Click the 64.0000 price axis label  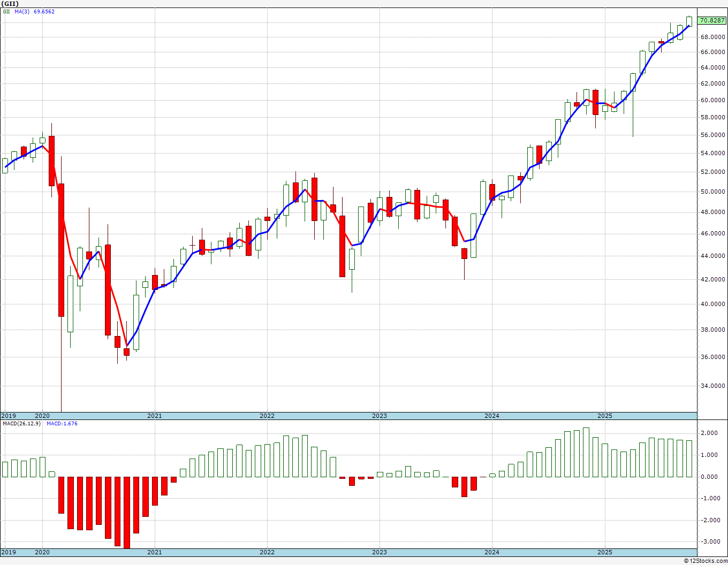713,67
